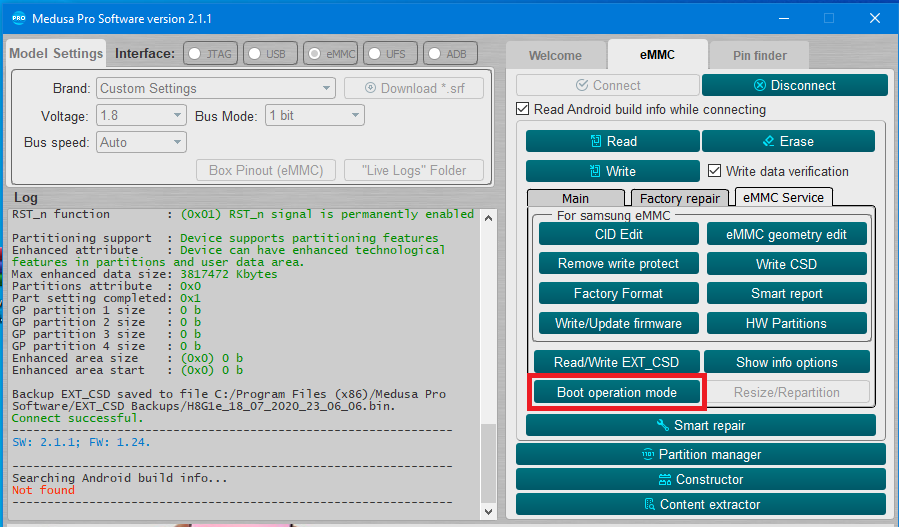Click 'Max enhanced data size' log line
This screenshot has width=899, height=527.
pyautogui.click(x=144, y=274)
